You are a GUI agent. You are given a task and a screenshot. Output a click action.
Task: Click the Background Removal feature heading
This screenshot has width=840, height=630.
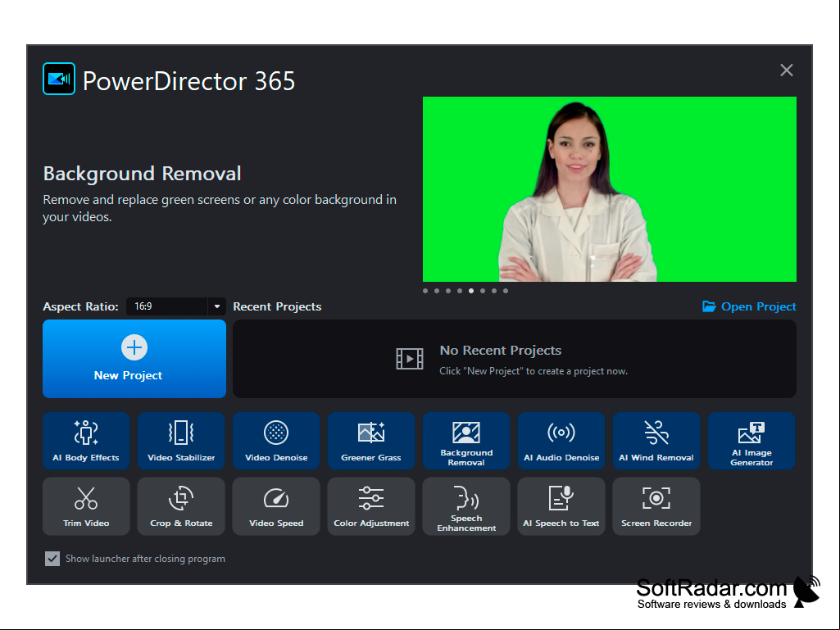(142, 174)
